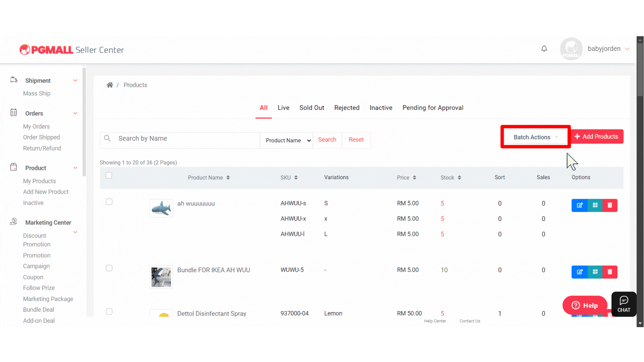Collapse the Orders sidebar section
The height and width of the screenshot is (362, 644).
pyautogui.click(x=75, y=113)
